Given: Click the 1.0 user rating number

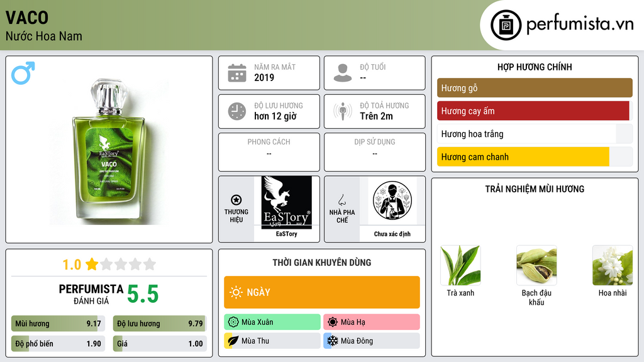Looking at the screenshot, I should point(72,265).
